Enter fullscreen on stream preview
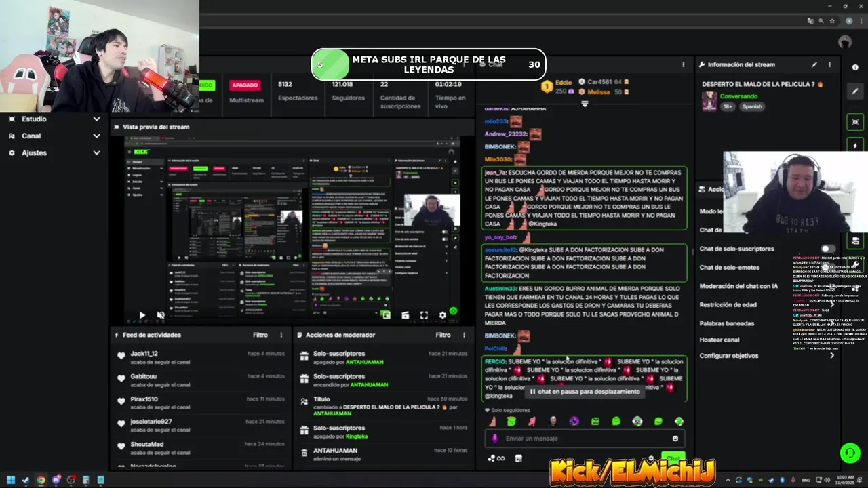The width and height of the screenshot is (868, 488). point(424,315)
